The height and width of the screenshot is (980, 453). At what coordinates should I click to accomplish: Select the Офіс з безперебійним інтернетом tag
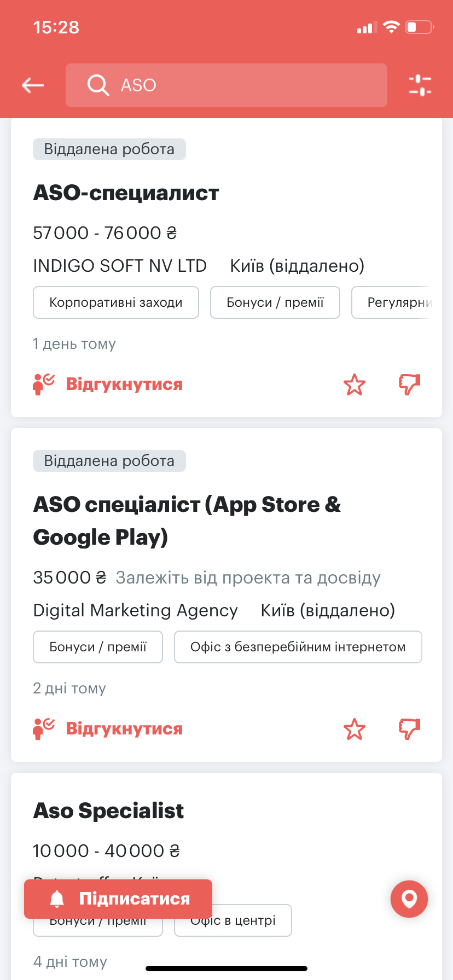pyautogui.click(x=298, y=647)
